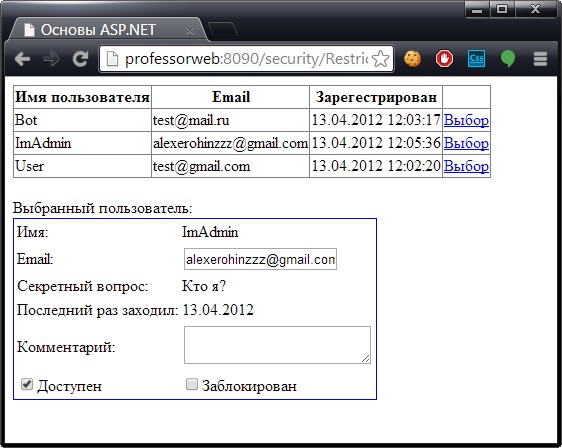Click the Последний раз заходил: label
The image size is (562, 448).
pyautogui.click(x=97, y=310)
